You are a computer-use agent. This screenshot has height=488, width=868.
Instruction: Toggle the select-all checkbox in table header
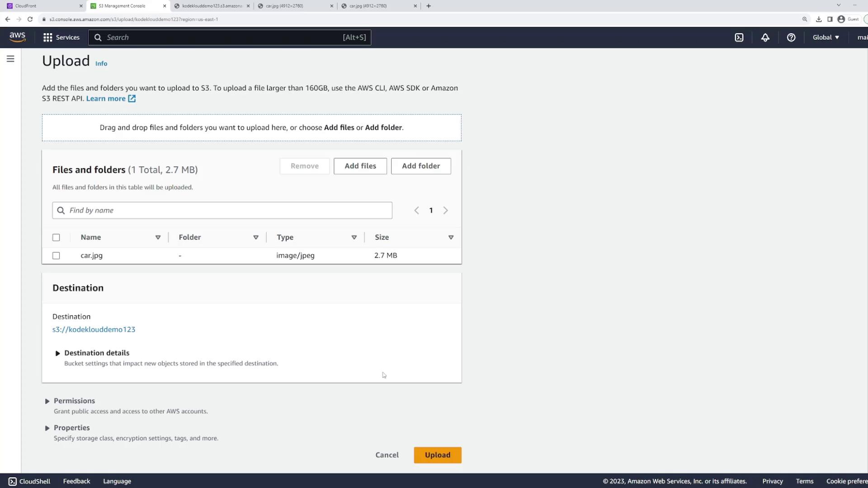click(x=56, y=238)
